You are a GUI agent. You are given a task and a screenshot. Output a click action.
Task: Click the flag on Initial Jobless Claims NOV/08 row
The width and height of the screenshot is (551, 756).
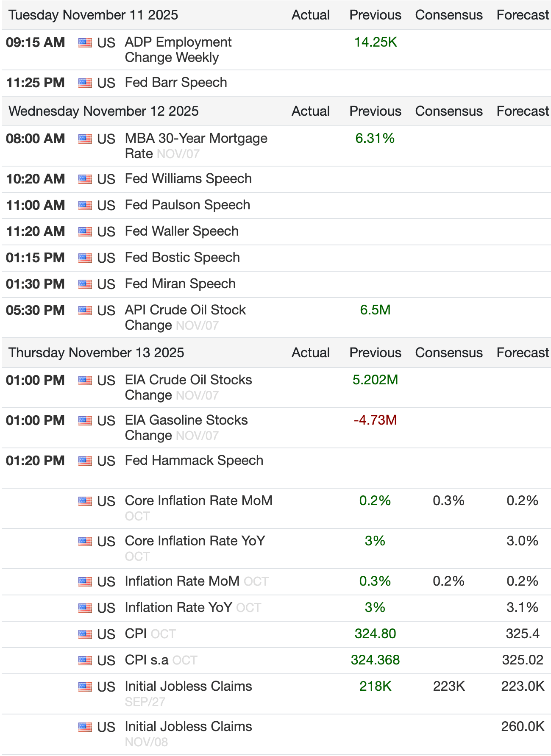pos(85,727)
